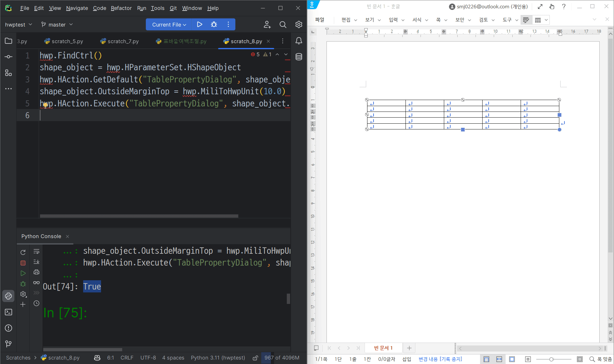Show console command history clock icon
Screen dimensions: 614x364
point(36,303)
